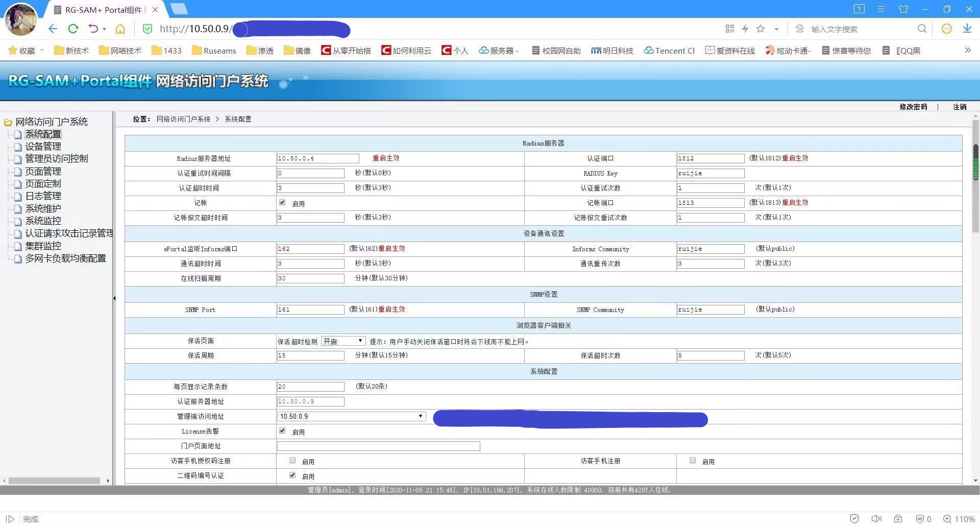This screenshot has height=526, width=980.
Task: Click the green security shield in address bar
Action: [x=148, y=29]
